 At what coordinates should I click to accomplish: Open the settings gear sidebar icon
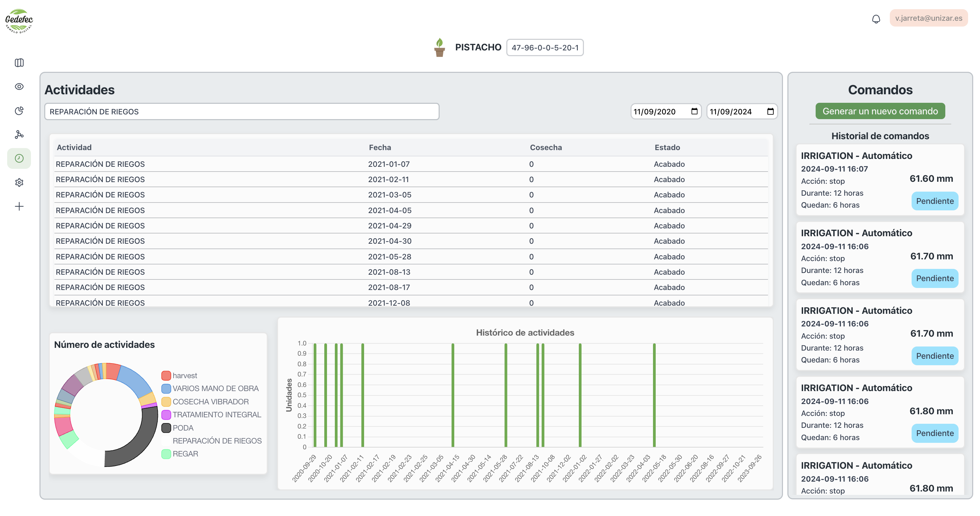[19, 183]
